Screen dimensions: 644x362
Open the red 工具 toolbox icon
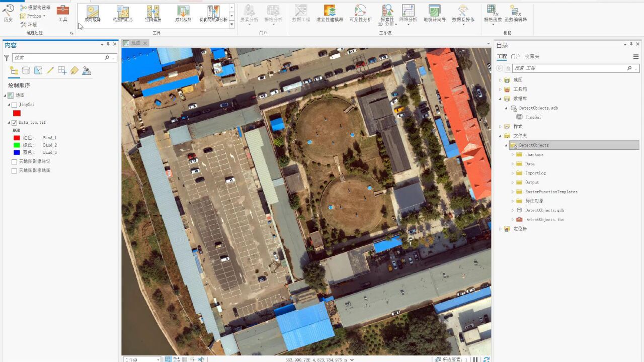(x=62, y=10)
